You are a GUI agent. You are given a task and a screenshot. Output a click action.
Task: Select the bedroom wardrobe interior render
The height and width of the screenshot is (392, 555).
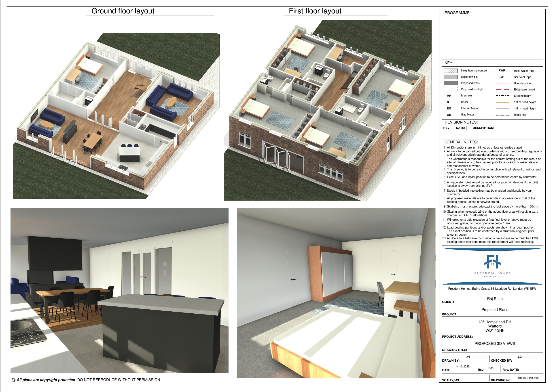(336, 293)
